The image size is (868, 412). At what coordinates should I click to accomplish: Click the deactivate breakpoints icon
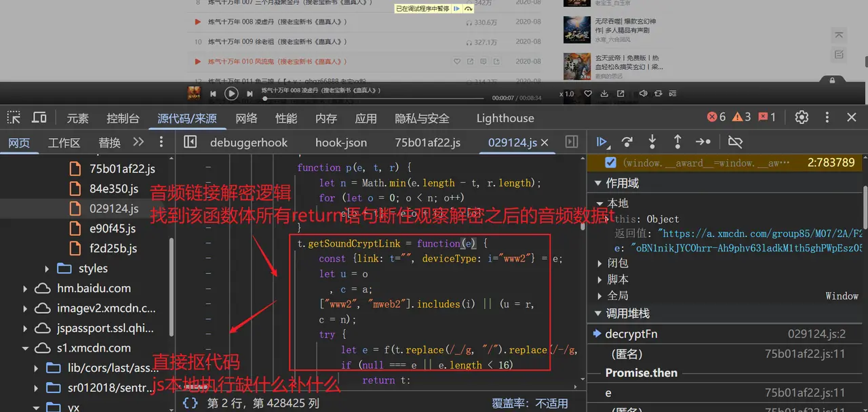tap(735, 142)
